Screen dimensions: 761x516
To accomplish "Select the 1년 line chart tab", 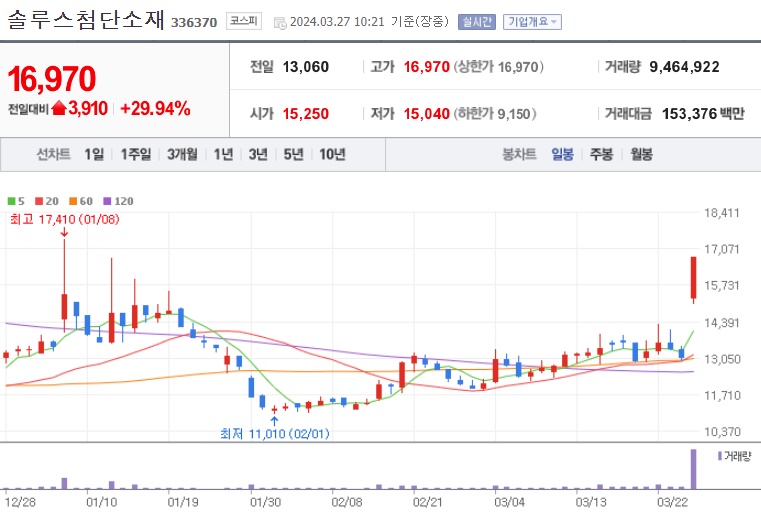I will (223, 154).
